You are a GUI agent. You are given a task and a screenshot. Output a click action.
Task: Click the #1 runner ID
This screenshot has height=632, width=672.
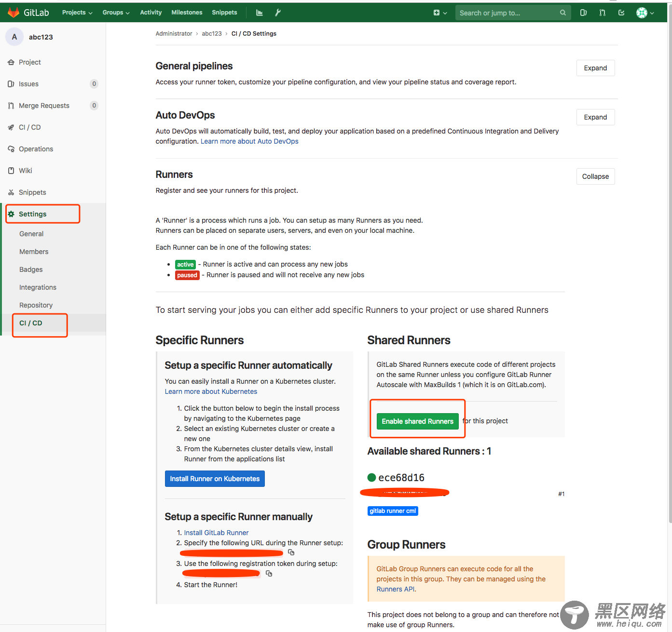click(562, 494)
